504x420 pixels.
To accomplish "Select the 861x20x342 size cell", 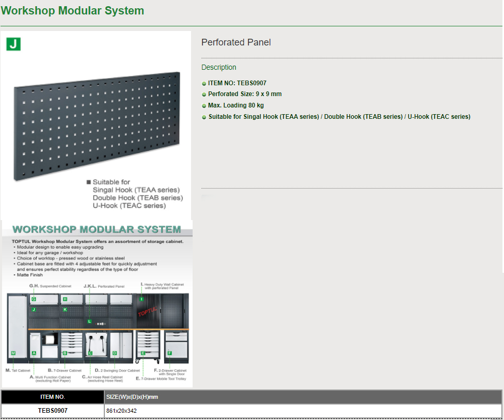I will coord(121,411).
